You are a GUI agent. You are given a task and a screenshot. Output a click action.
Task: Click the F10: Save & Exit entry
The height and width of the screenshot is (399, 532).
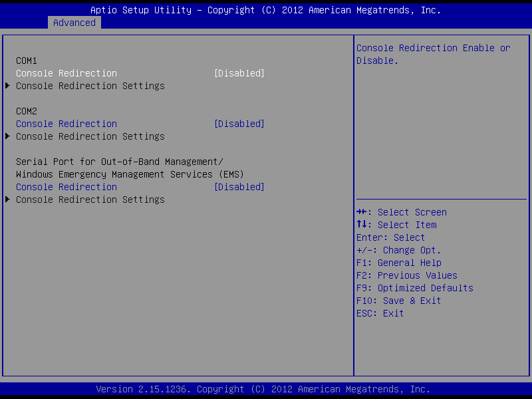click(x=399, y=301)
